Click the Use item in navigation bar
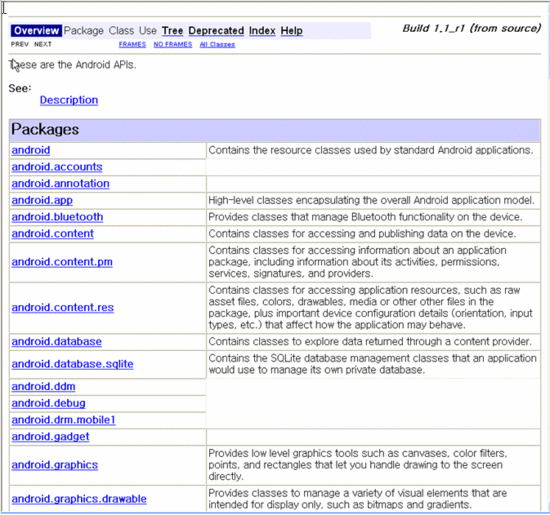Viewport: 550px width, 515px height. point(148,31)
